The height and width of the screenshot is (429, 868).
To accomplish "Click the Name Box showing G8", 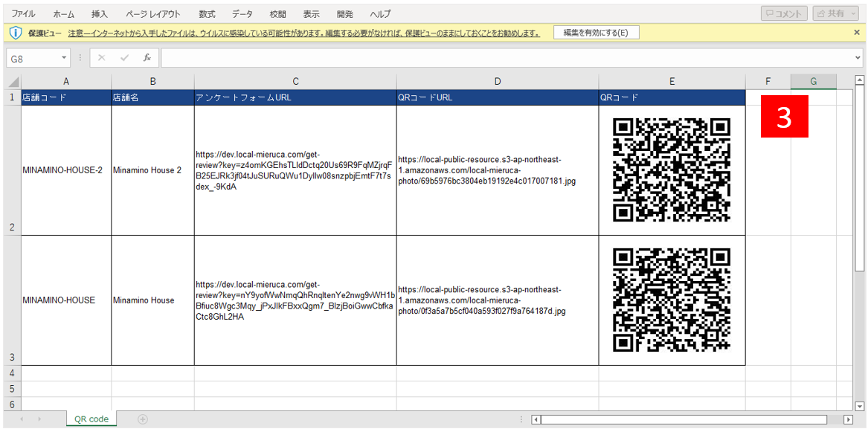I will (34, 57).
